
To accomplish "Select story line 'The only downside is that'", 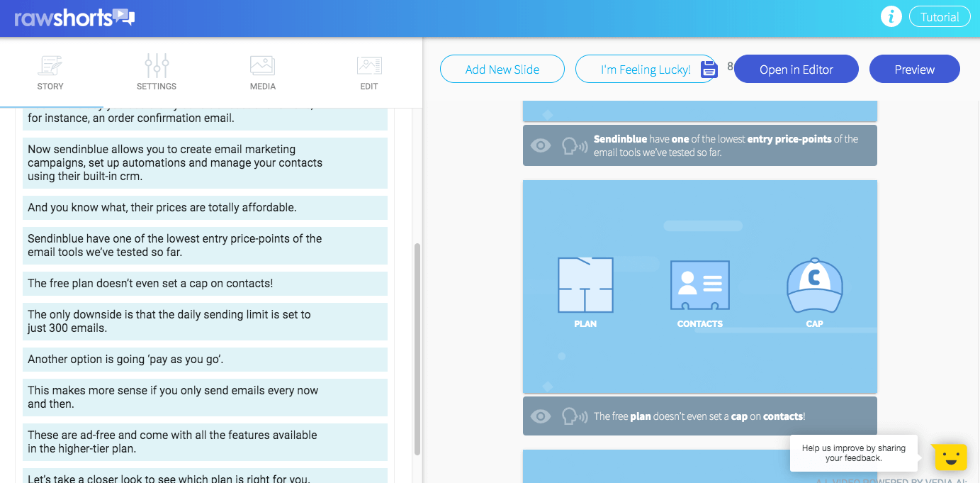I will [x=205, y=321].
